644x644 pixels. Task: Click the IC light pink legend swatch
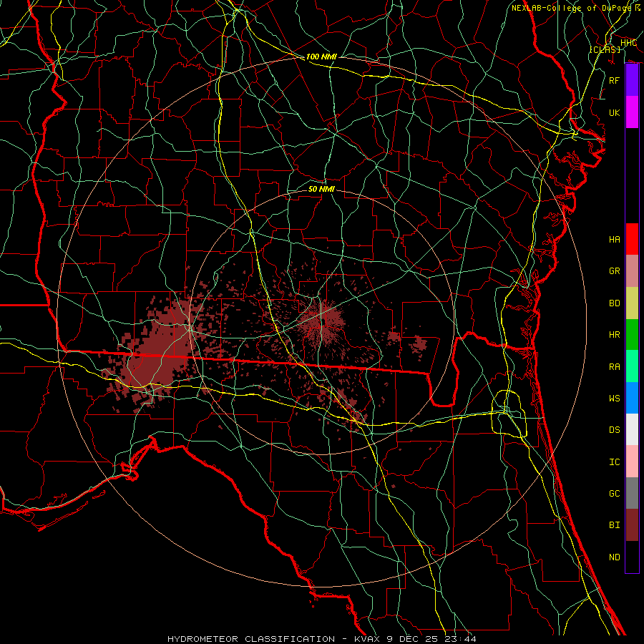coord(632,462)
